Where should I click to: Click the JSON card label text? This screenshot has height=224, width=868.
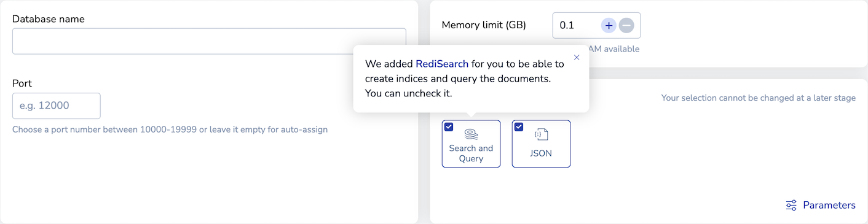click(x=541, y=153)
